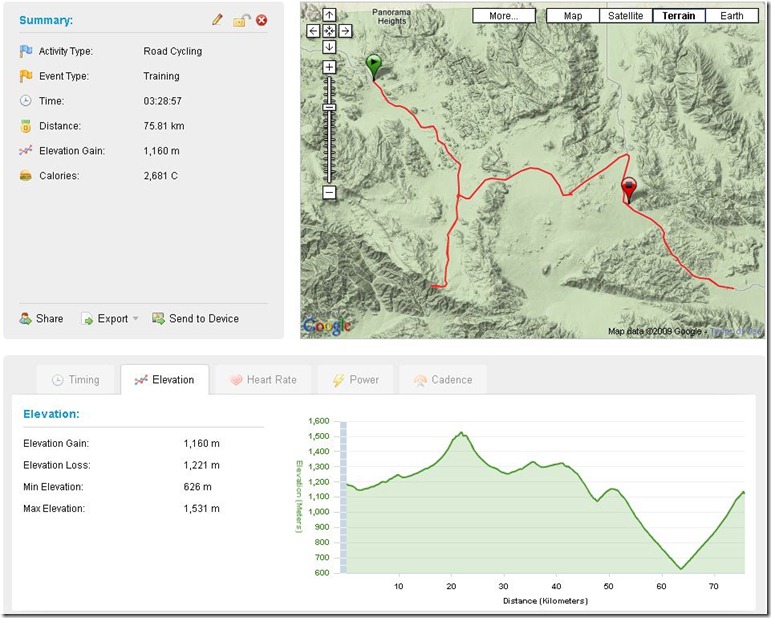Switch map to Map view
The width and height of the screenshot is (771, 618).
[x=573, y=16]
